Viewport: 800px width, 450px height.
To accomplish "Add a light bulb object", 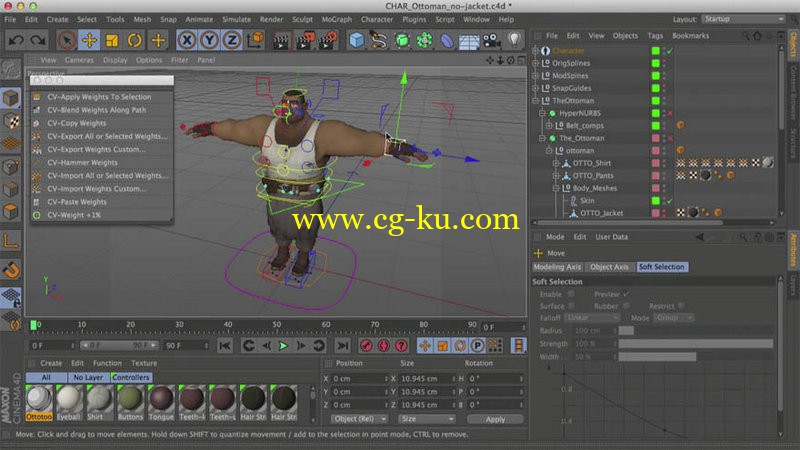I will pyautogui.click(x=514, y=40).
